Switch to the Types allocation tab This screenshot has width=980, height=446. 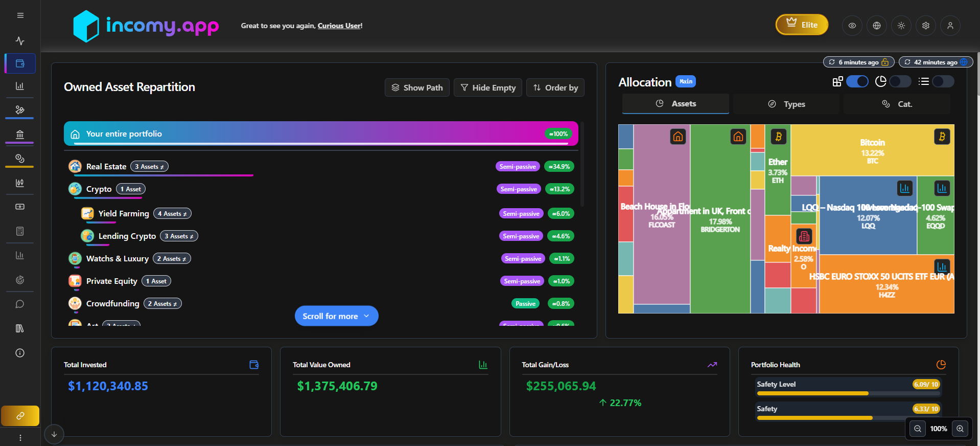point(786,104)
